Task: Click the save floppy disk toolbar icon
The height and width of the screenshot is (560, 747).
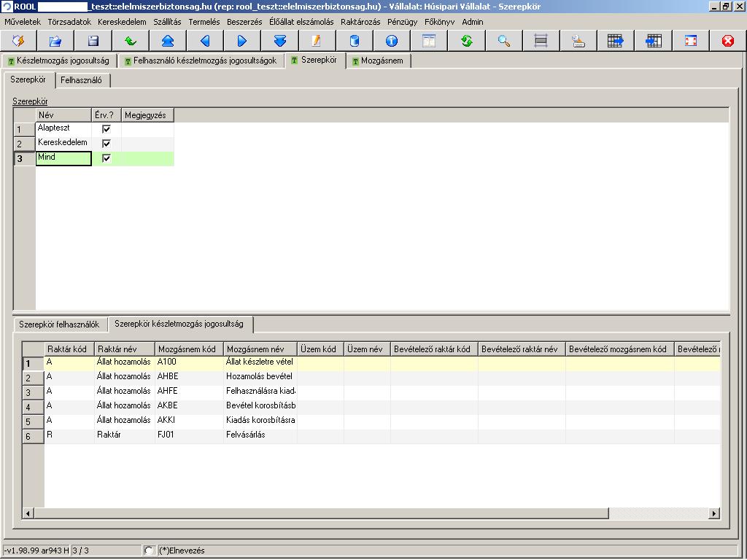Action: point(93,41)
